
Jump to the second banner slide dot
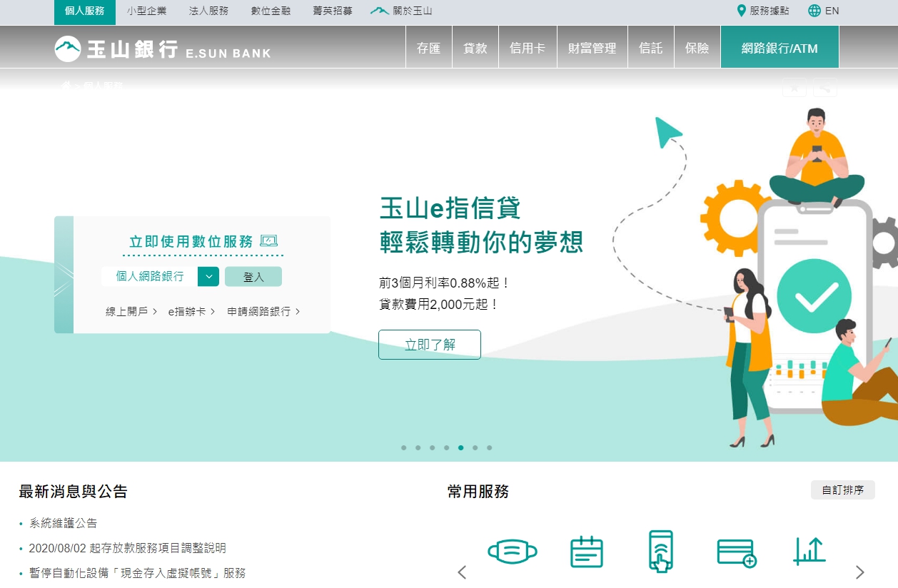[418, 448]
